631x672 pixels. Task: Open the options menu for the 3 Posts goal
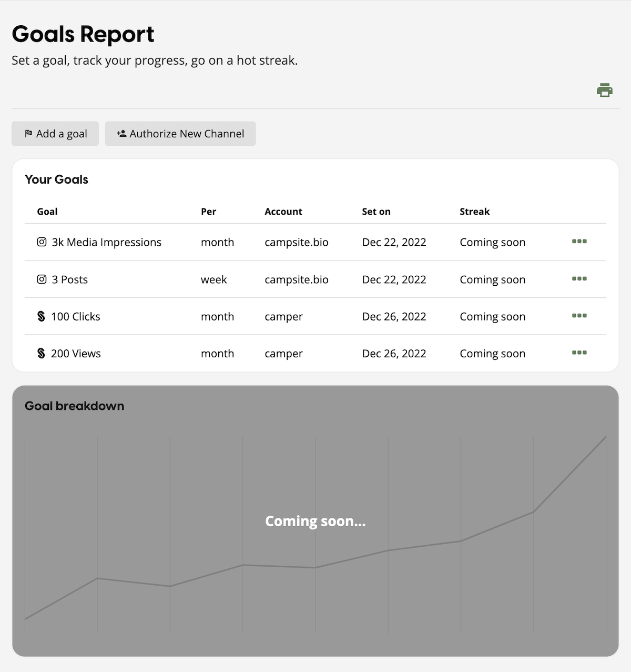click(579, 279)
